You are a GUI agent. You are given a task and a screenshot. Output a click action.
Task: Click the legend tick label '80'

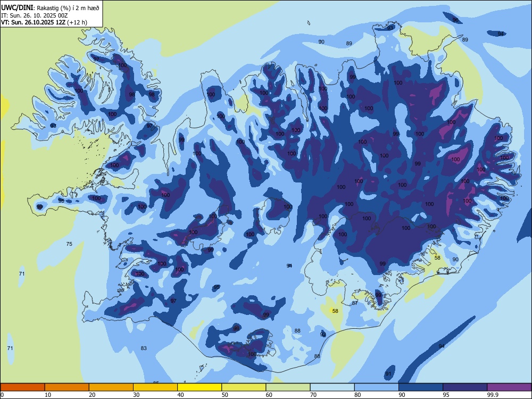pos(358,395)
